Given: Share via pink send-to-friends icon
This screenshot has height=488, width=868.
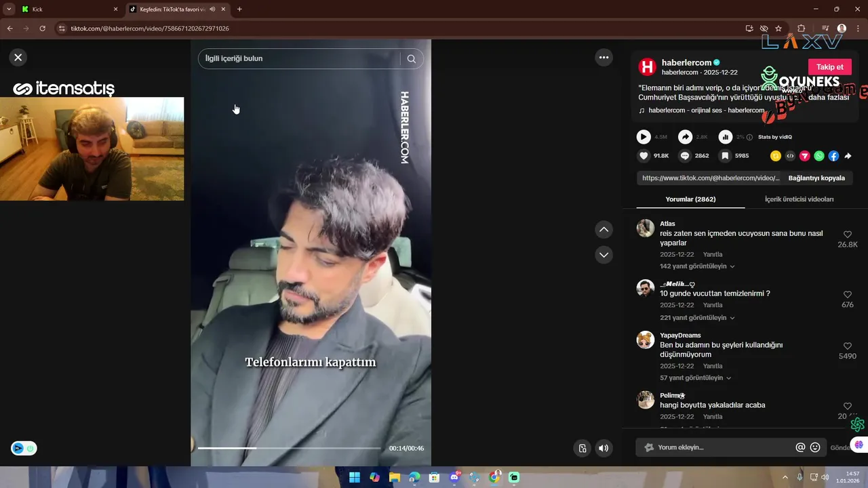Looking at the screenshot, I should [x=805, y=156].
